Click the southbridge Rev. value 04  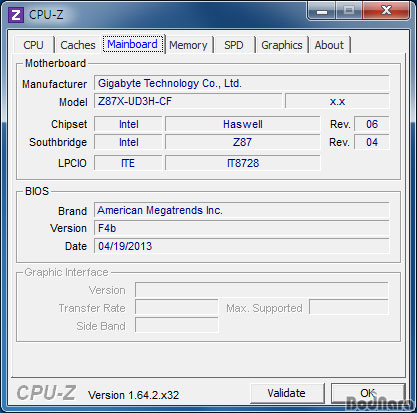point(372,142)
